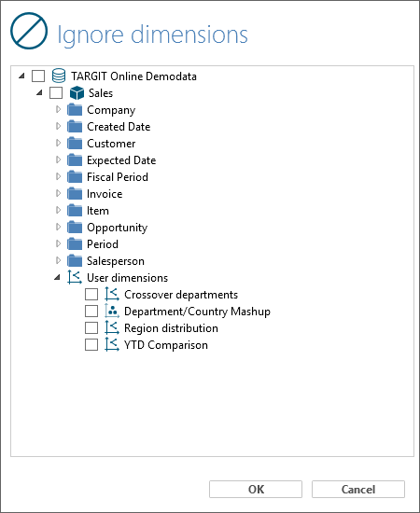Viewport: 420px width, 513px height.
Task: Click the Sales cube icon
Action: pyautogui.click(x=77, y=93)
